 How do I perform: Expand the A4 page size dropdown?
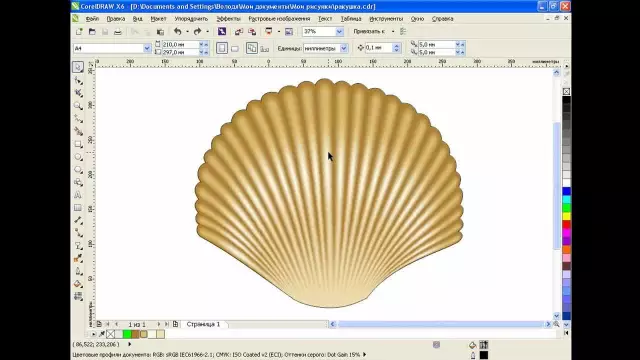coord(147,48)
